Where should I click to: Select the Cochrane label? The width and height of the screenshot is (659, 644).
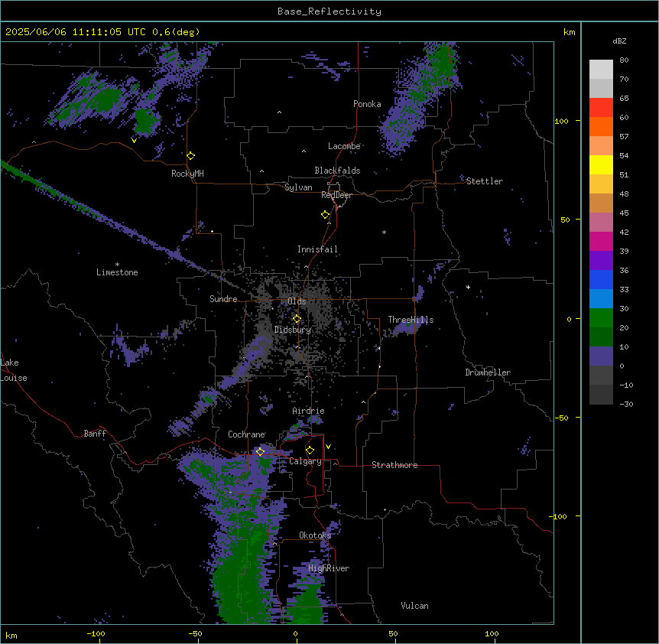pos(247,434)
